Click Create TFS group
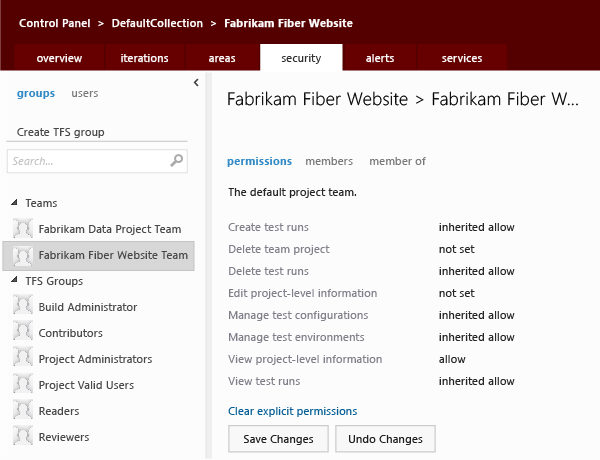 pyautogui.click(x=60, y=132)
